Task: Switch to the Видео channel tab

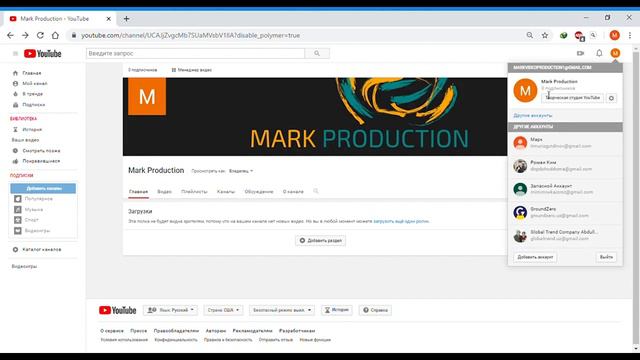Action: pyautogui.click(x=164, y=191)
